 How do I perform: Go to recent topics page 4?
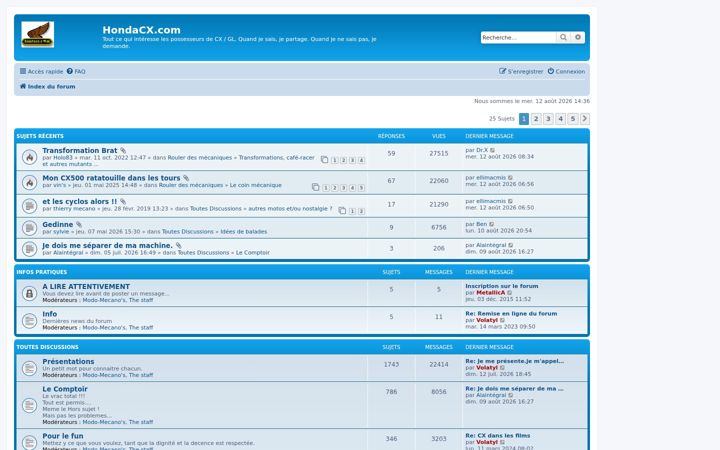coord(561,119)
